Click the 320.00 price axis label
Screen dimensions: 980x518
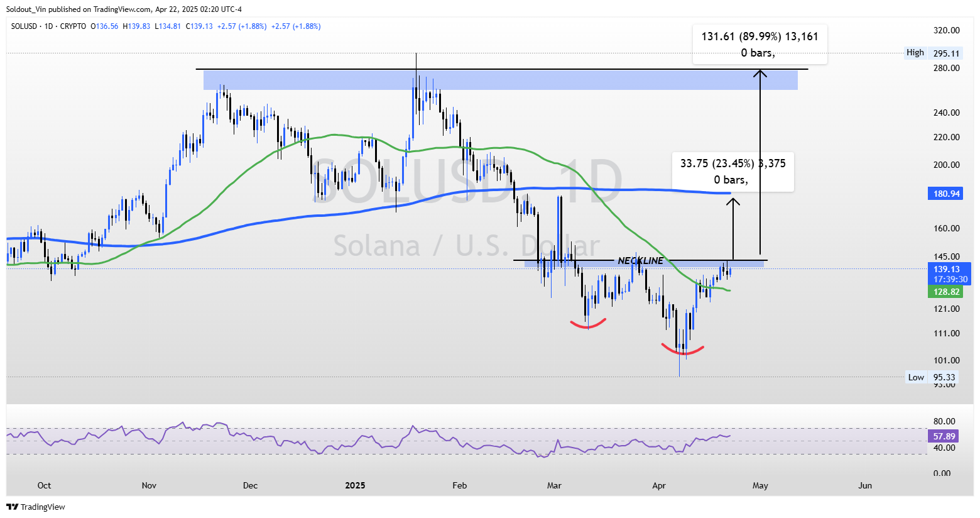[x=946, y=30]
